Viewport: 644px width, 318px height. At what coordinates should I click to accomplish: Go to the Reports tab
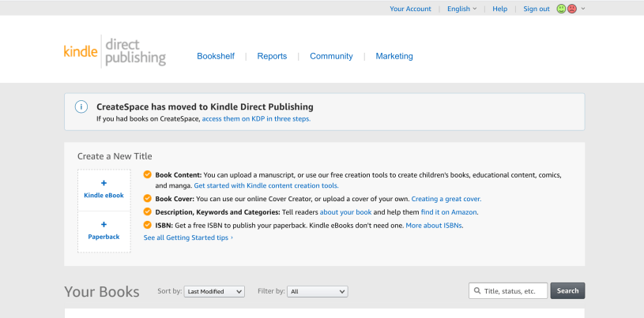(x=272, y=56)
